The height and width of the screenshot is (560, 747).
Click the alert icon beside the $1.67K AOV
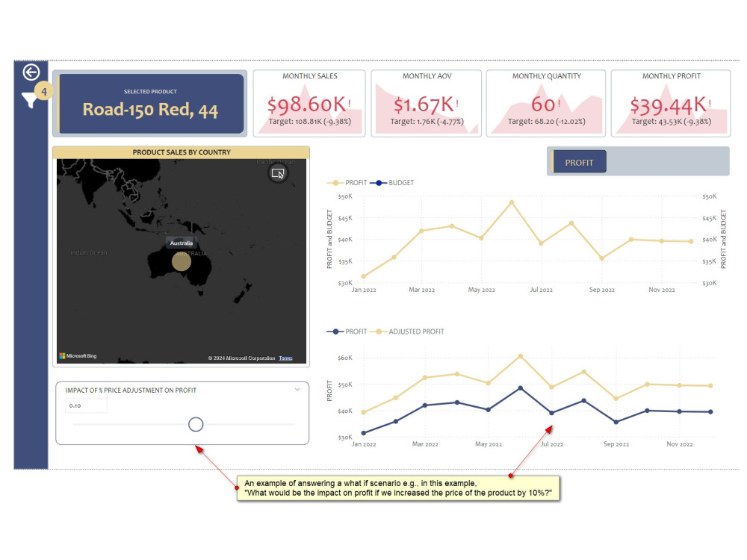(456, 102)
